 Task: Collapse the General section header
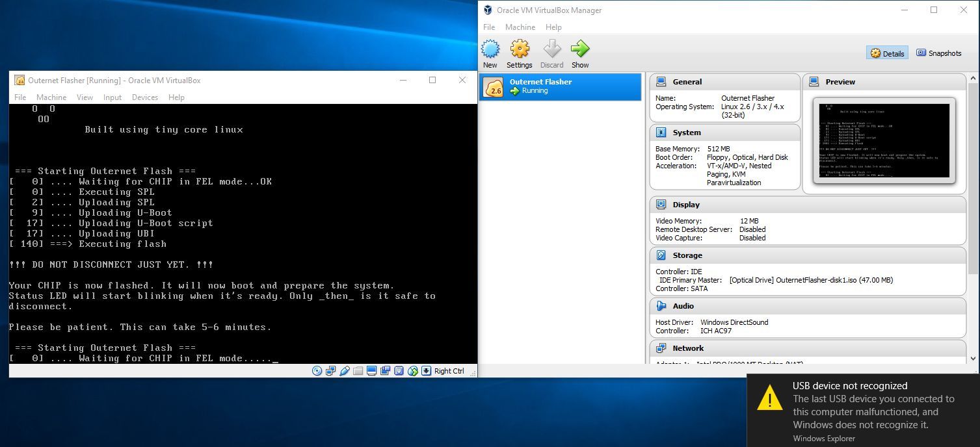[x=687, y=82]
